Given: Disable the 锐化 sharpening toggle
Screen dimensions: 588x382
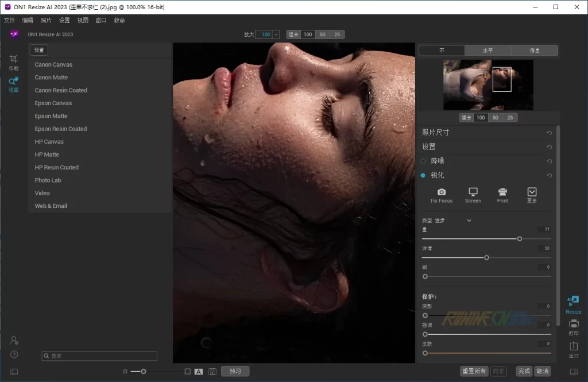Looking at the screenshot, I should (x=423, y=175).
